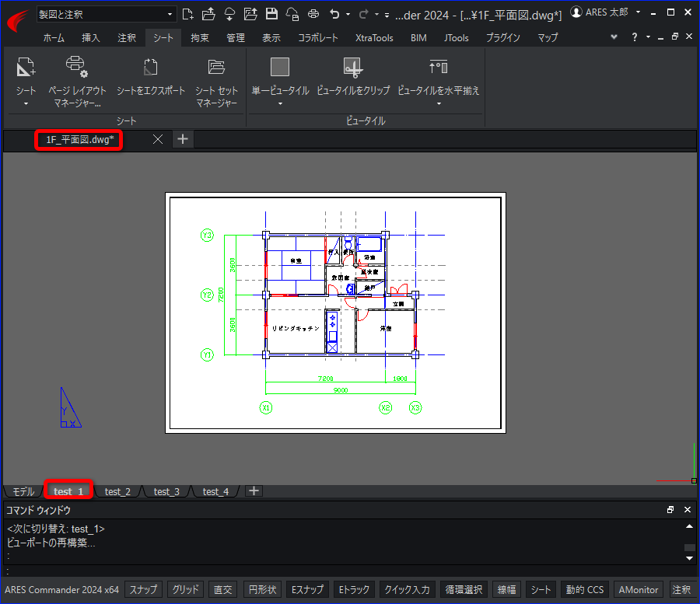
Task: Close the 1F_平面図.dwg document tab
Action: (158, 139)
